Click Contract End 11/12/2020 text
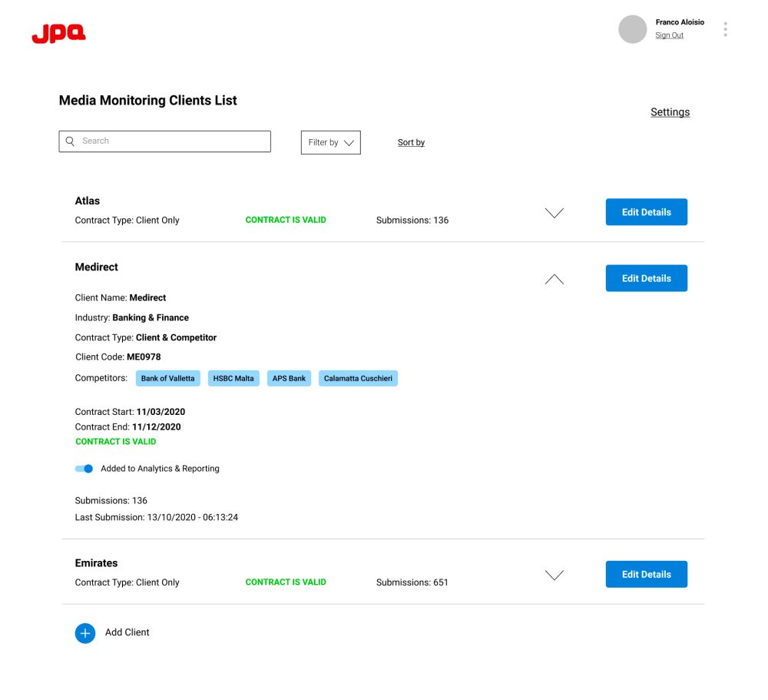This screenshot has height=700, width=768. pyautogui.click(x=127, y=427)
